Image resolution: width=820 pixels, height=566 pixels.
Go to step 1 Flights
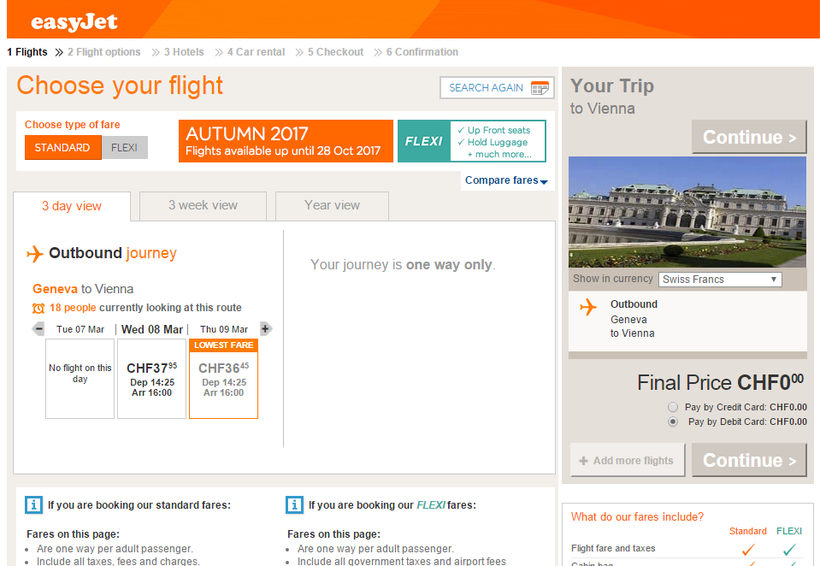coord(27,52)
